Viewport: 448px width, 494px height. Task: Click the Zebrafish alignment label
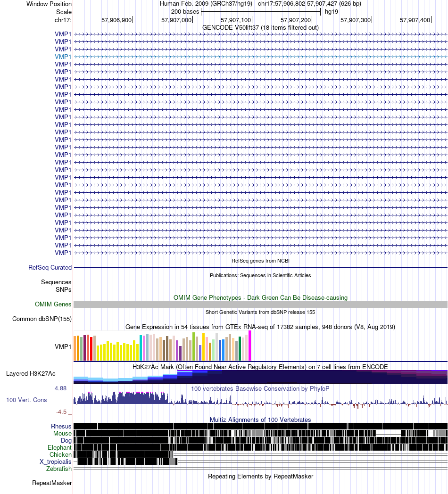[59, 469]
